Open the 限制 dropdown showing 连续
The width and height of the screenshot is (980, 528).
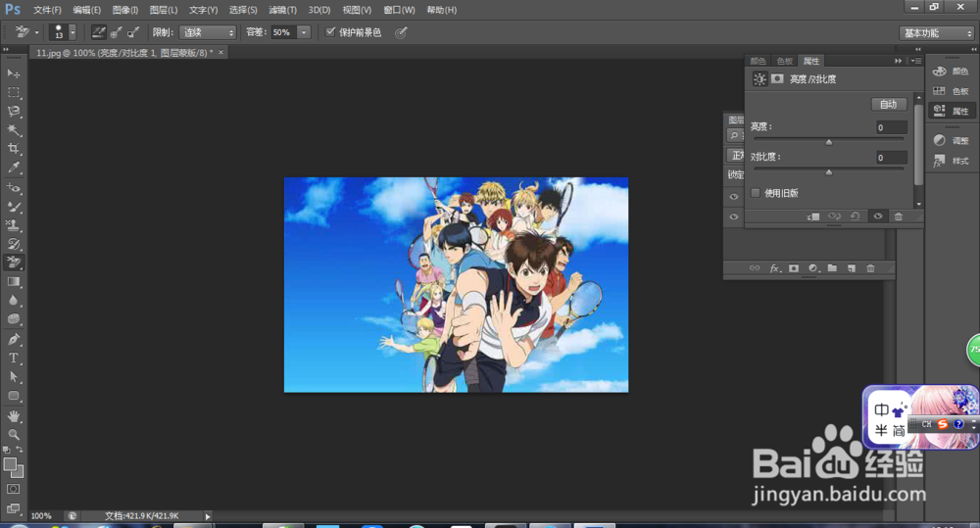[208, 32]
